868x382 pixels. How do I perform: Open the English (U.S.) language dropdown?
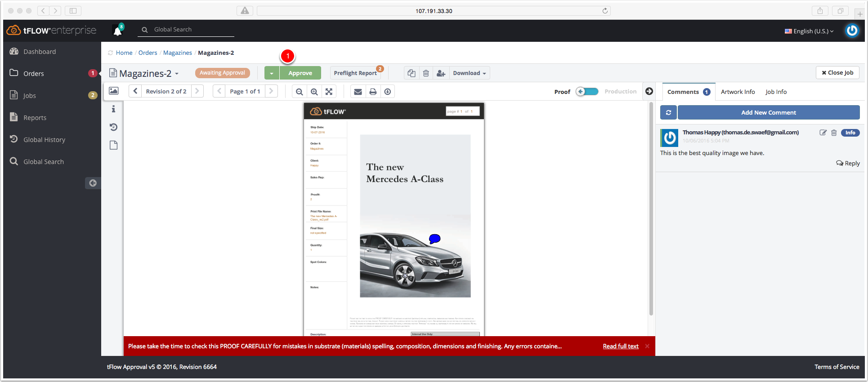809,31
